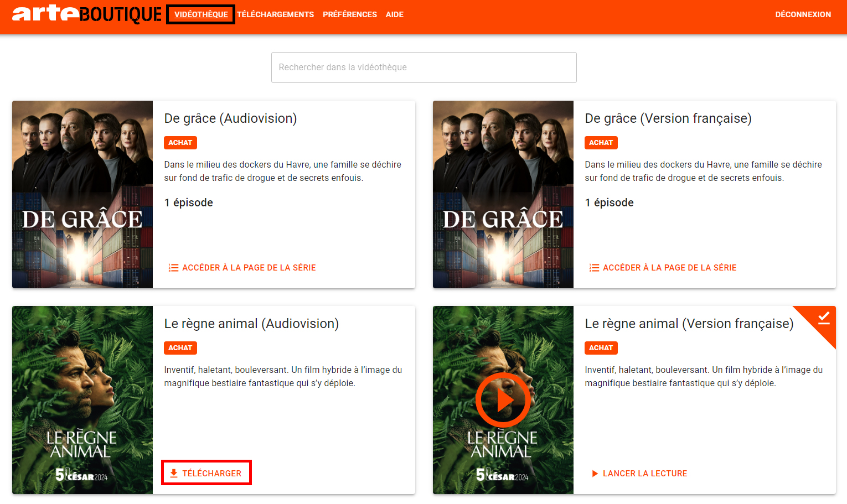This screenshot has height=504, width=847.
Task: Click Lancer la lecture for Le règne animal
Action: point(639,474)
